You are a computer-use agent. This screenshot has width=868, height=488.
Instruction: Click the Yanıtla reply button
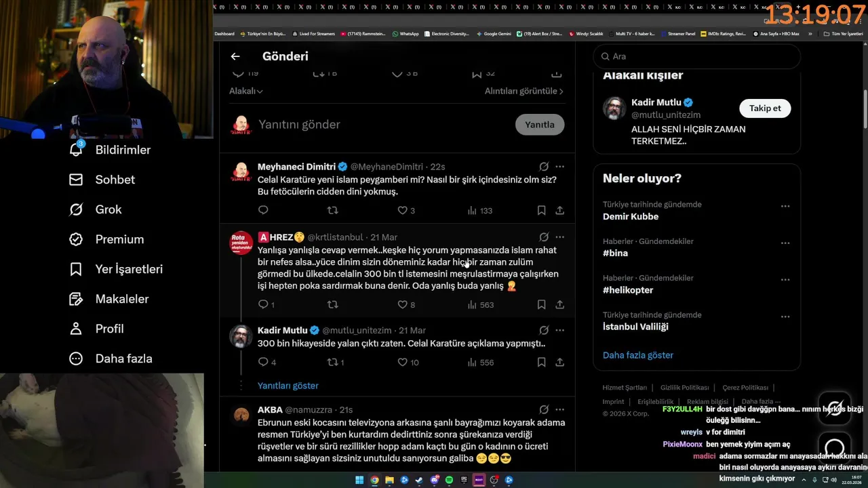(540, 125)
